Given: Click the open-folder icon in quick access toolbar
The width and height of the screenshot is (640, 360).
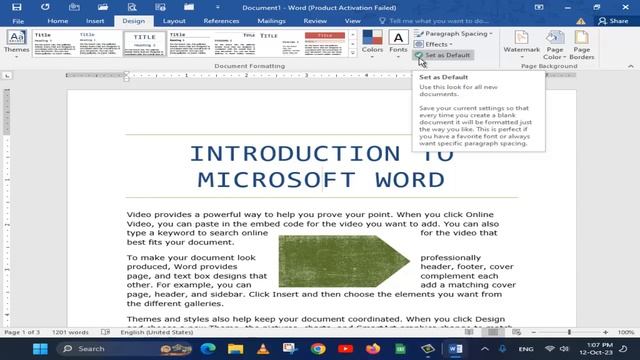Looking at the screenshot, I should [102, 7].
